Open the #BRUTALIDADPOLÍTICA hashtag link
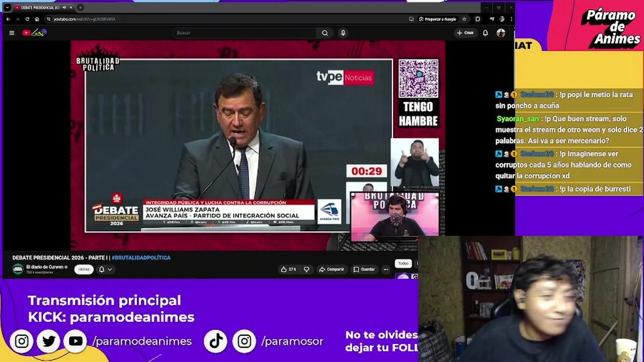 (x=141, y=258)
